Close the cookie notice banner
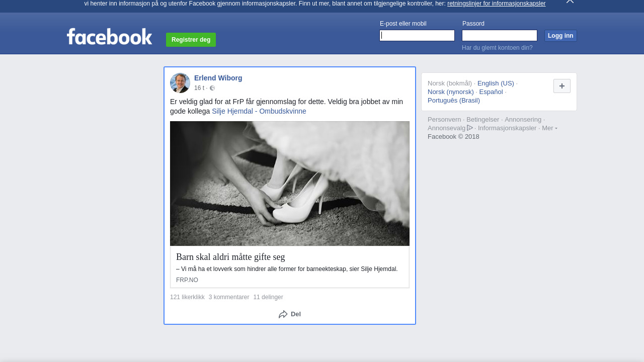The height and width of the screenshot is (362, 644). point(570,2)
